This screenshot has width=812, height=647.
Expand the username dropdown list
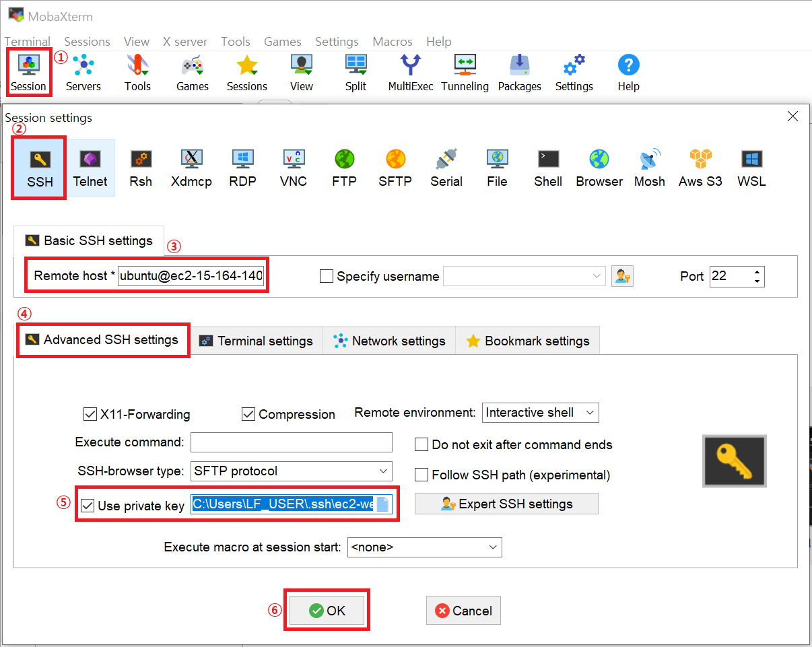[597, 276]
